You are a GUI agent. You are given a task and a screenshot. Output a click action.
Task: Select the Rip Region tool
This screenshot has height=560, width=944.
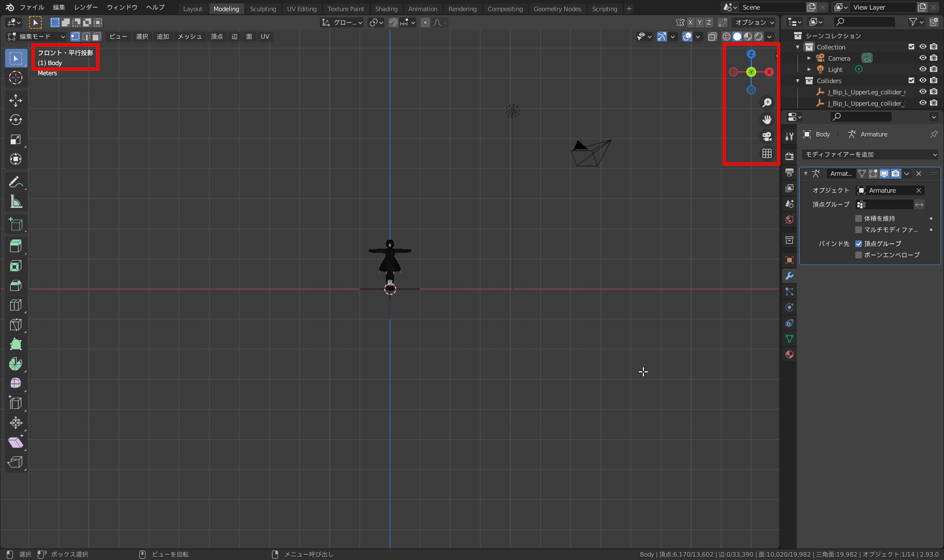[16, 462]
